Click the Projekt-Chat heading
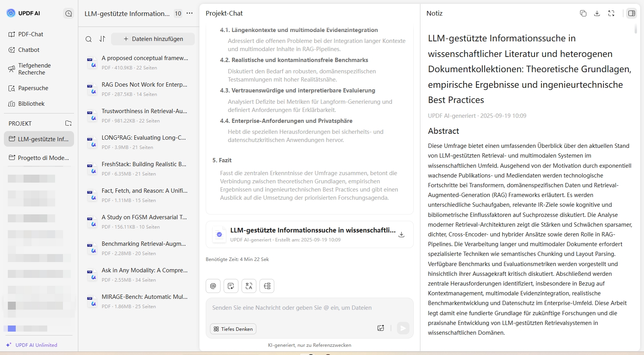The height and width of the screenshot is (355, 644). [224, 13]
